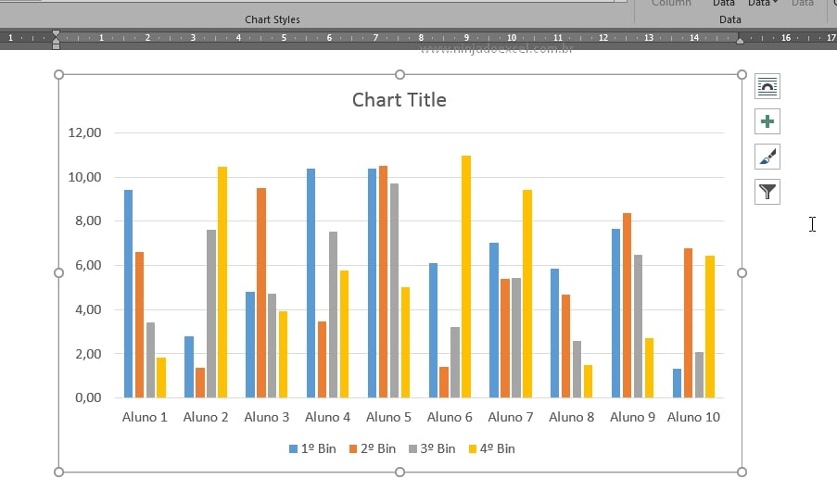Click the right indent marker on ruler

click(740, 41)
